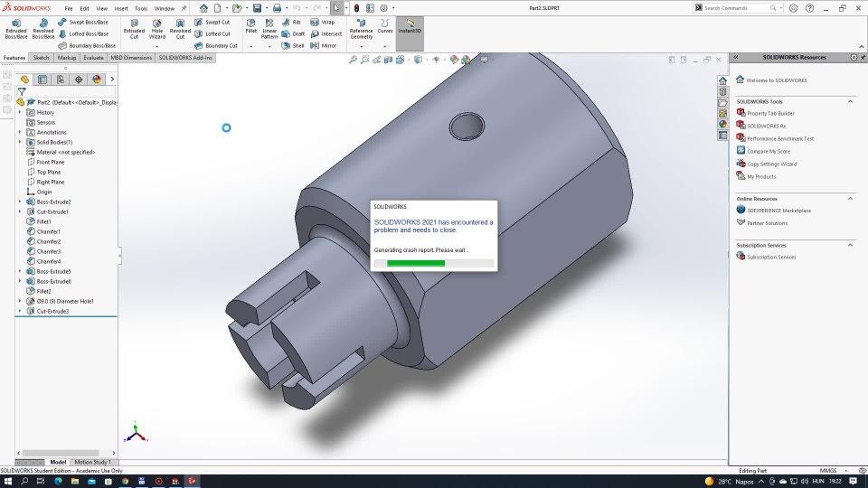This screenshot has height=488, width=868.
Task: Open the Appearances tab in task pane
Action: pos(722,124)
